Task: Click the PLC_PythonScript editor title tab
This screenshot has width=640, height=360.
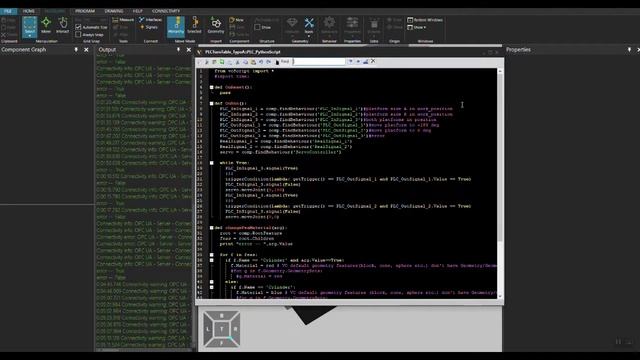Action: tap(242, 52)
